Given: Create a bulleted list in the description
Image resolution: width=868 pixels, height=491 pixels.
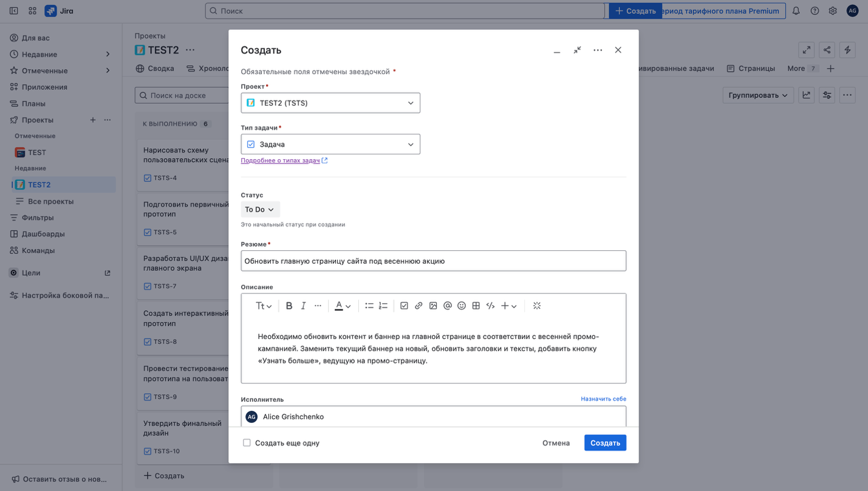Looking at the screenshot, I should [x=369, y=306].
